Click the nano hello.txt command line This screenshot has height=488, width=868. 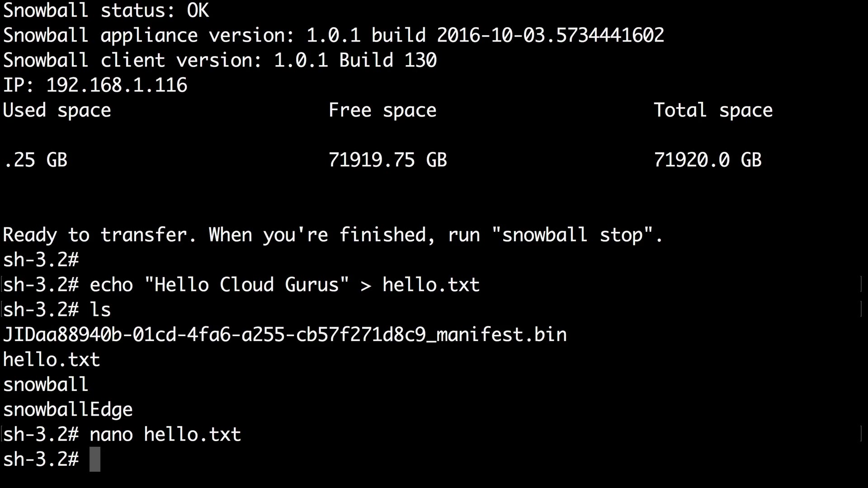point(165,434)
